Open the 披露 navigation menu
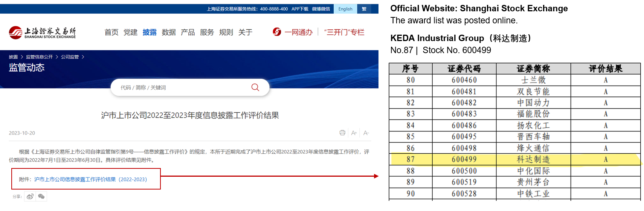Viewport: 644px width, 211px height. pos(150,32)
